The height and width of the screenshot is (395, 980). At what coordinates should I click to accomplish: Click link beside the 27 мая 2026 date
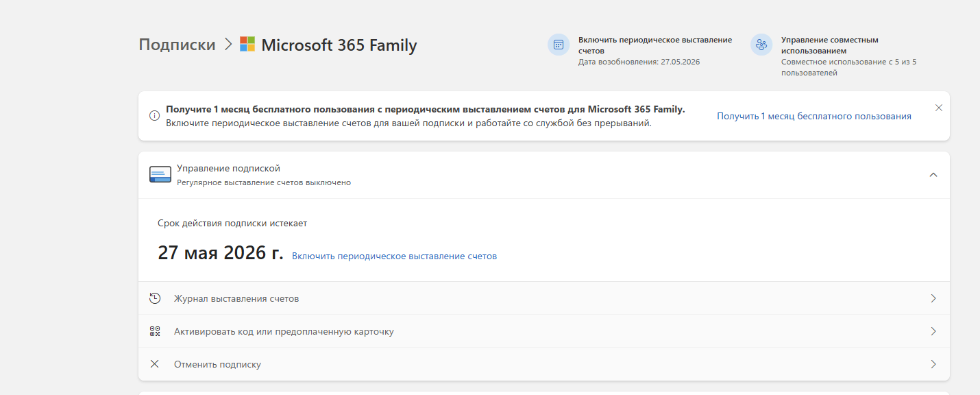(x=394, y=256)
